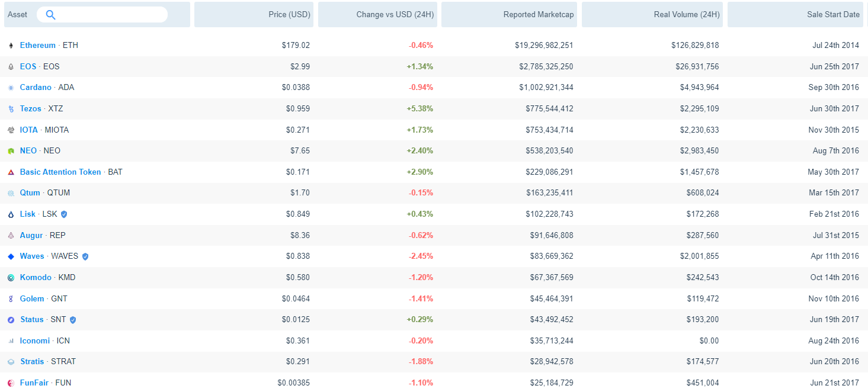Click the Cardano coin icon
This screenshot has width=868, height=392.
(x=11, y=88)
